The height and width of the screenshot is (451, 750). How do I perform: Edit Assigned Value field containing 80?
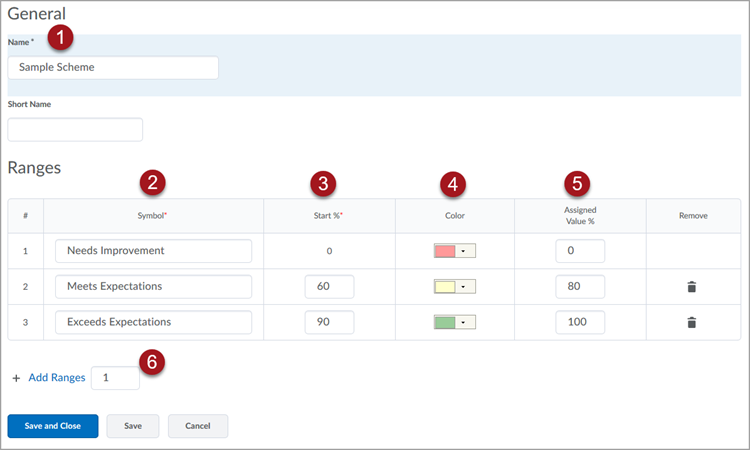[x=580, y=286]
